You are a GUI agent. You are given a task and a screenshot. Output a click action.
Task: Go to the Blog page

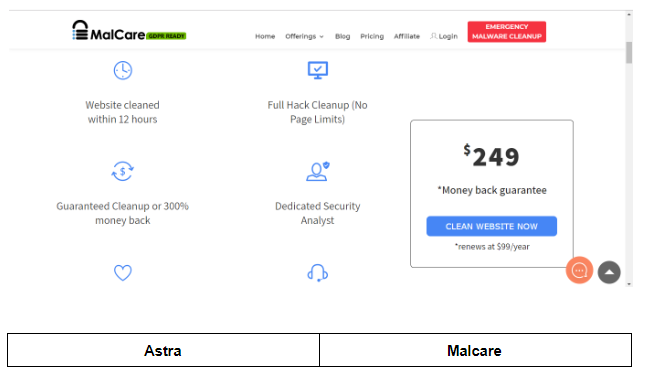[x=342, y=36]
